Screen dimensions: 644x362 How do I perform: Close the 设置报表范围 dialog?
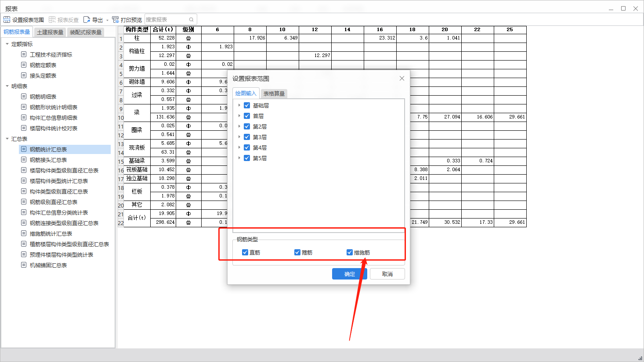[x=402, y=78]
